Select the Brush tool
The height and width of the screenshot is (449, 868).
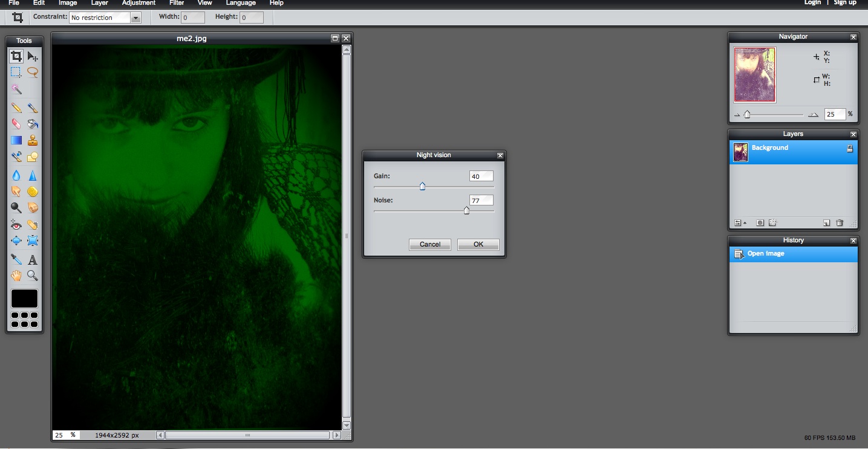33,108
